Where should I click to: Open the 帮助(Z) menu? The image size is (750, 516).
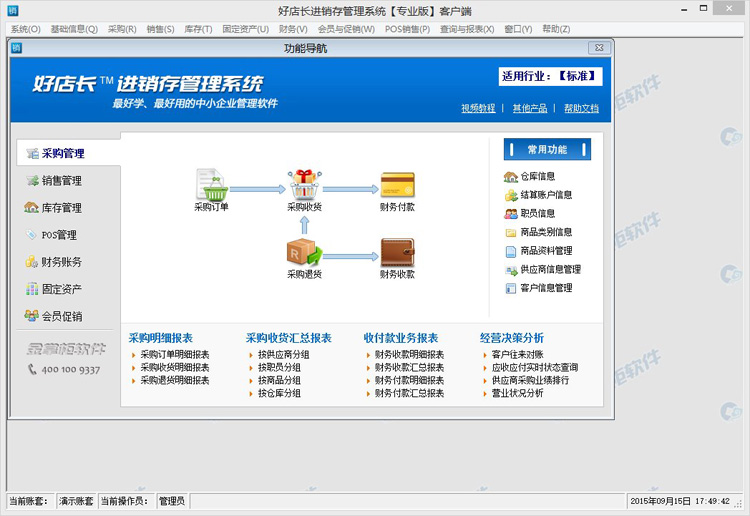[x=556, y=29]
